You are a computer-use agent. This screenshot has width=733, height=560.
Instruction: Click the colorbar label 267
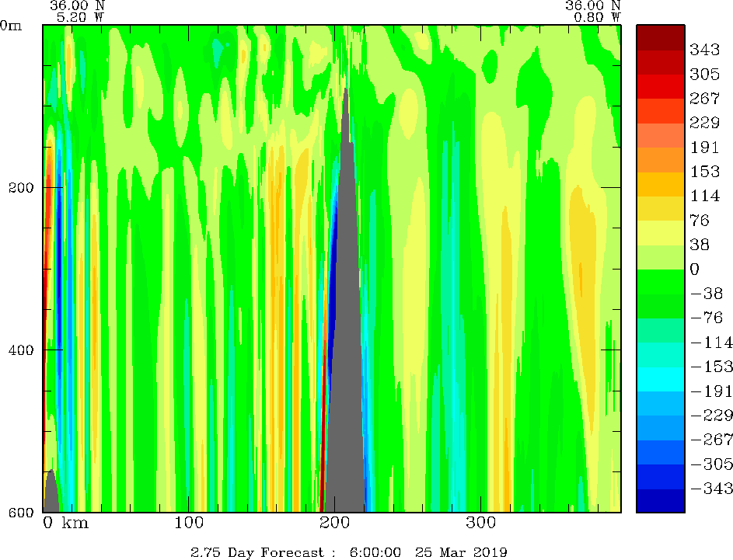tap(704, 98)
